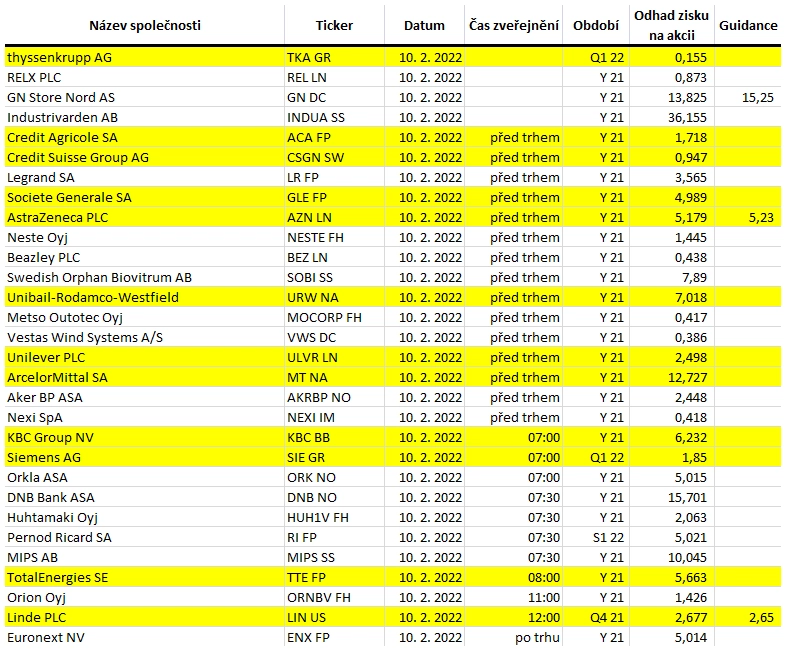Click the 'Industrivarden AB' cell
This screenshot has height=649, width=787.
click(145, 117)
